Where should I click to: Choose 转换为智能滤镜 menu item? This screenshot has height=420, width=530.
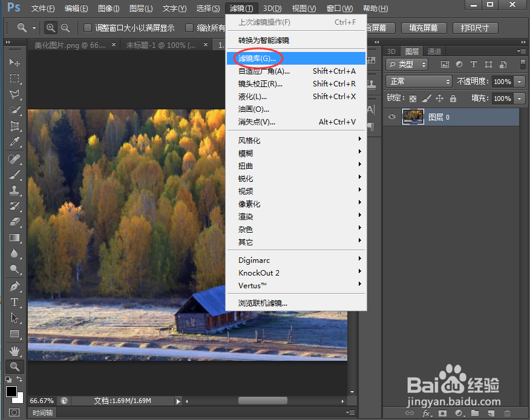(x=296, y=40)
